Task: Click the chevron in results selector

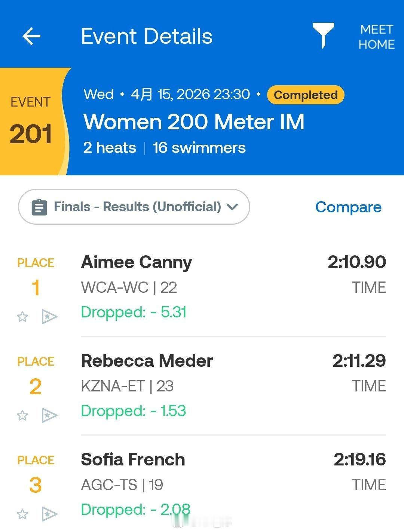Action: pyautogui.click(x=232, y=207)
